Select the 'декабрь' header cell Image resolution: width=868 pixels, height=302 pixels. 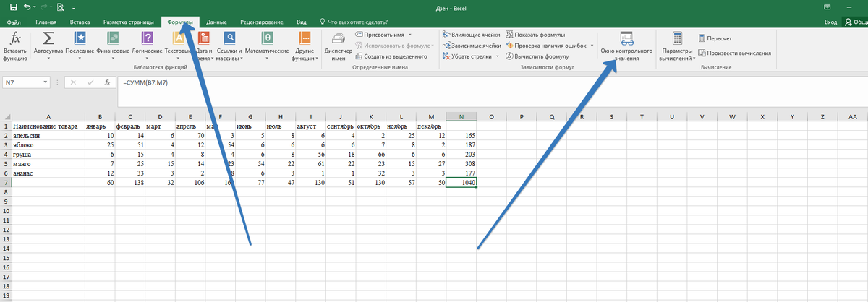431,126
